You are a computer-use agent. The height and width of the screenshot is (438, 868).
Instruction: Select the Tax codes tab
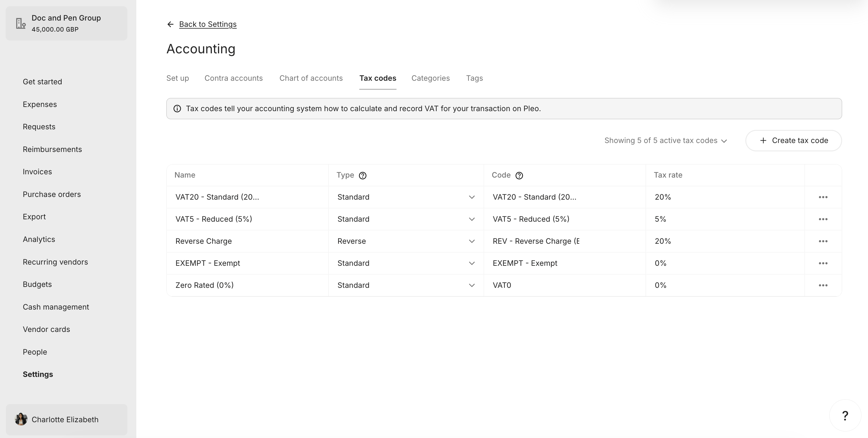click(x=378, y=78)
